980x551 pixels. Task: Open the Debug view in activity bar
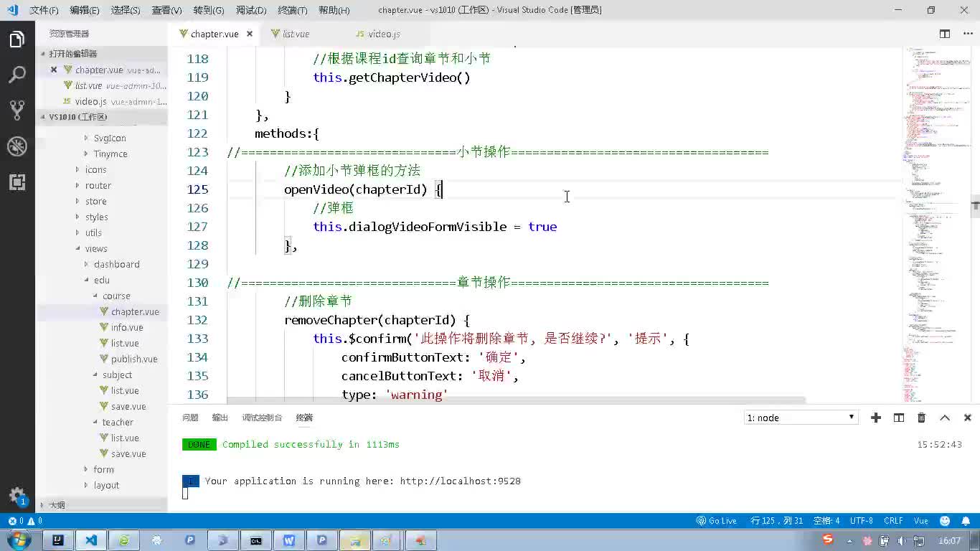(17, 146)
